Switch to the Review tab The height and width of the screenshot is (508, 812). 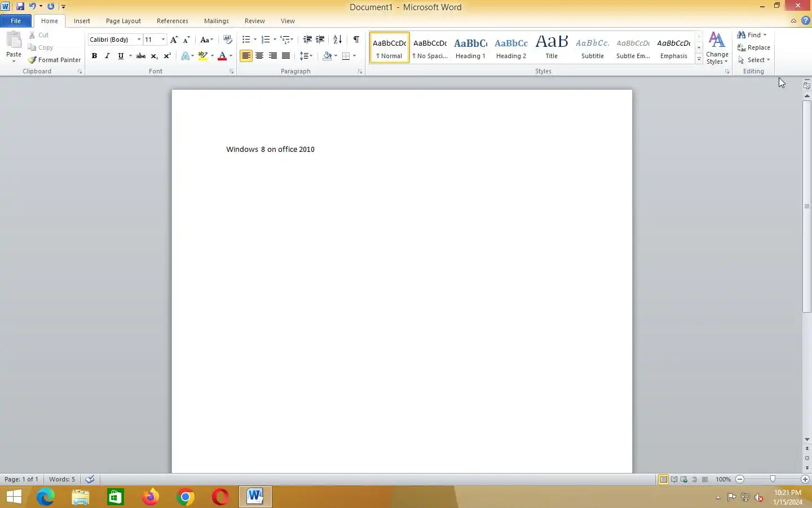[x=255, y=21]
